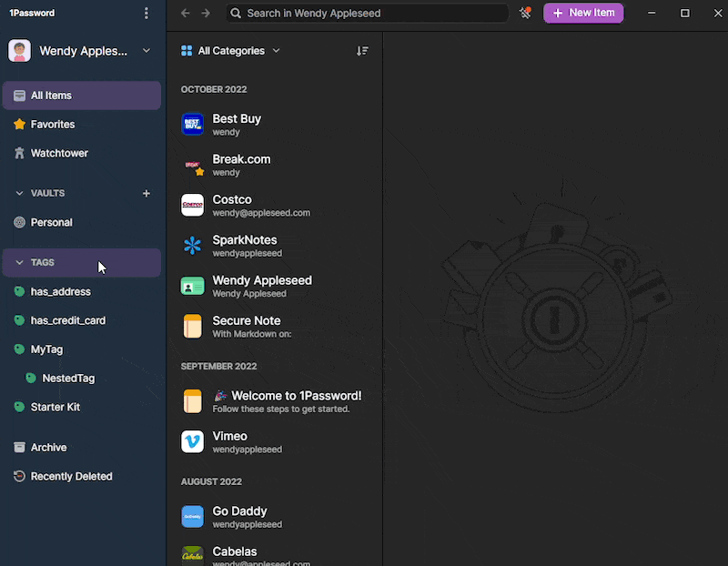
Task: Select the Archive icon in sidebar
Action: (19, 448)
